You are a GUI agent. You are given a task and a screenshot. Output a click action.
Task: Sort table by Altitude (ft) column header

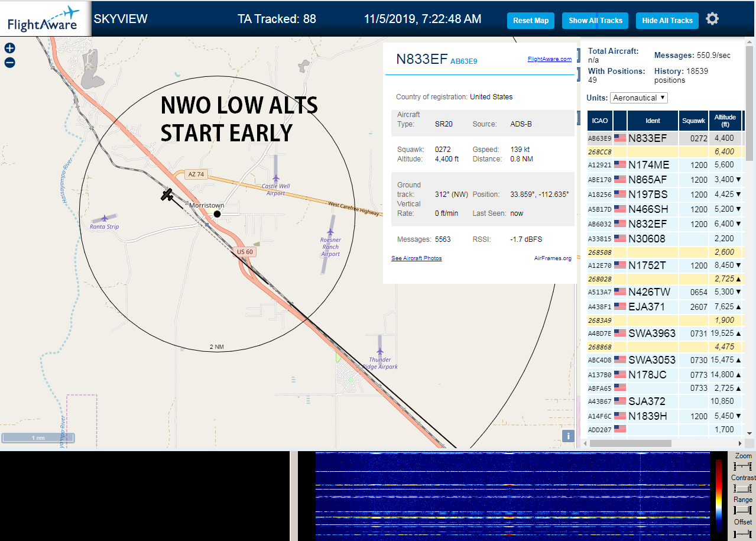[725, 121]
